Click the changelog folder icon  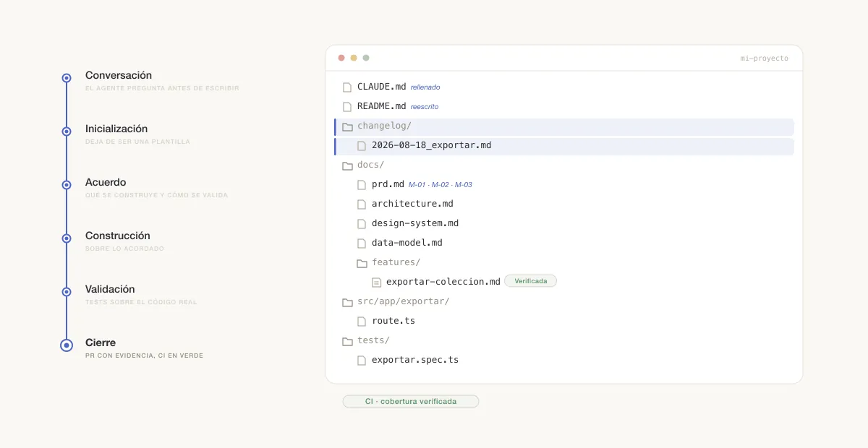click(347, 126)
